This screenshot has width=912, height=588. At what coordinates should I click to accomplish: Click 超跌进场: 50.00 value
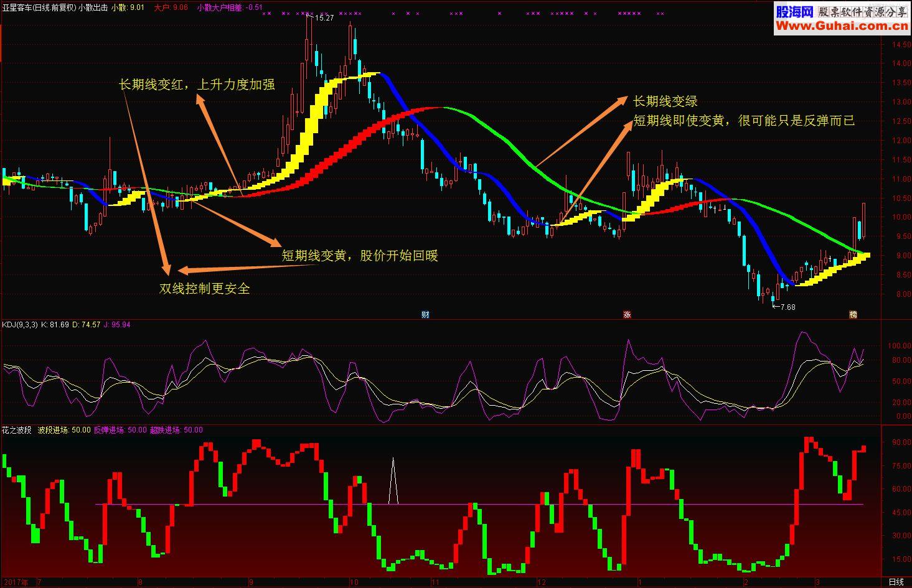176,430
